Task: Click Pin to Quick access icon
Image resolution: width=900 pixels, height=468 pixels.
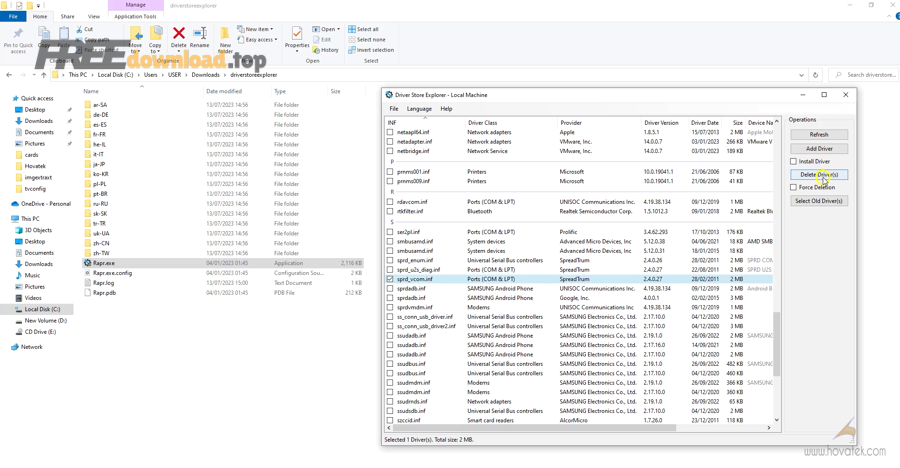Action: 18,33
